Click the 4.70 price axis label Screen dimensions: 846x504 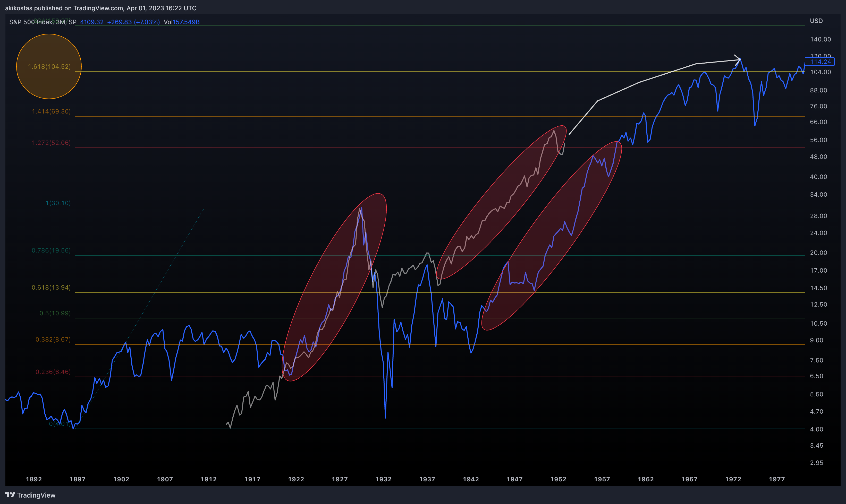(x=816, y=412)
